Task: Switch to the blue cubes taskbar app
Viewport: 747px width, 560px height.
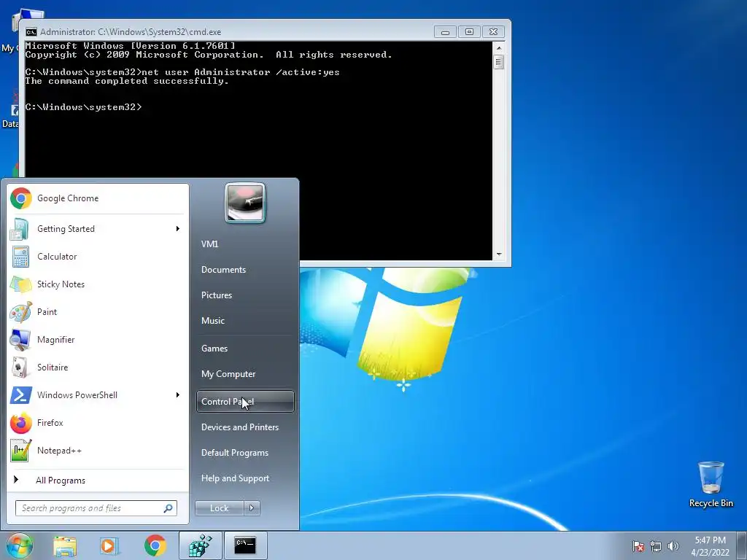Action: 201,545
